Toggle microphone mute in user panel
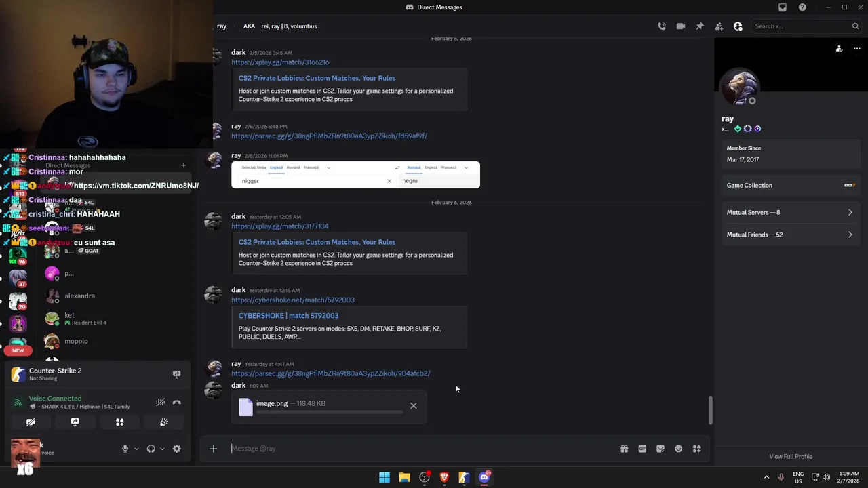This screenshot has width=868, height=488. pyautogui.click(x=125, y=449)
